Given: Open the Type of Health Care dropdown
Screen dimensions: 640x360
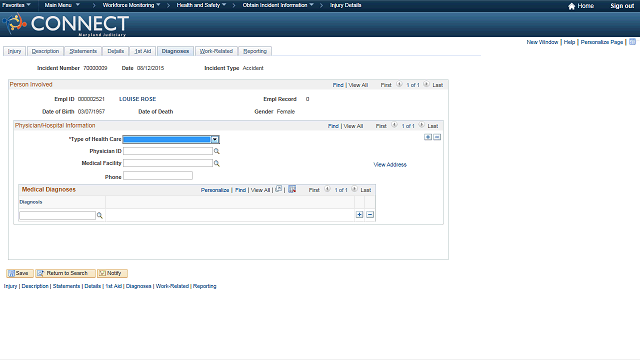Looking at the screenshot, I should pyautogui.click(x=171, y=140).
